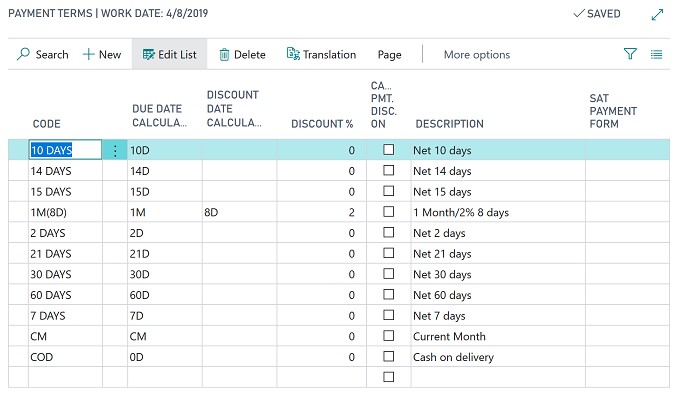The height and width of the screenshot is (396, 680).
Task: Select the 14 DAYS code cell
Action: coord(65,170)
